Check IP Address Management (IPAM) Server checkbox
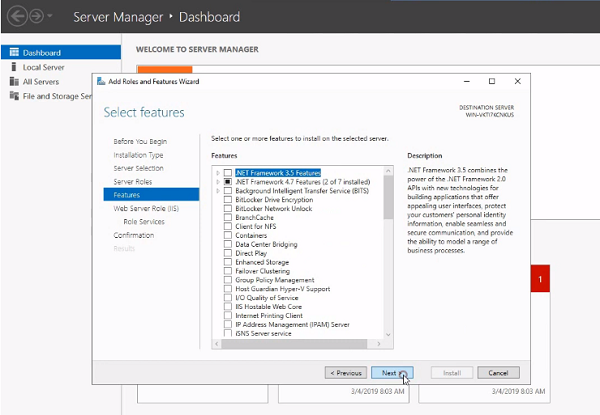Image resolution: width=600 pixels, height=415 pixels. pyautogui.click(x=228, y=324)
